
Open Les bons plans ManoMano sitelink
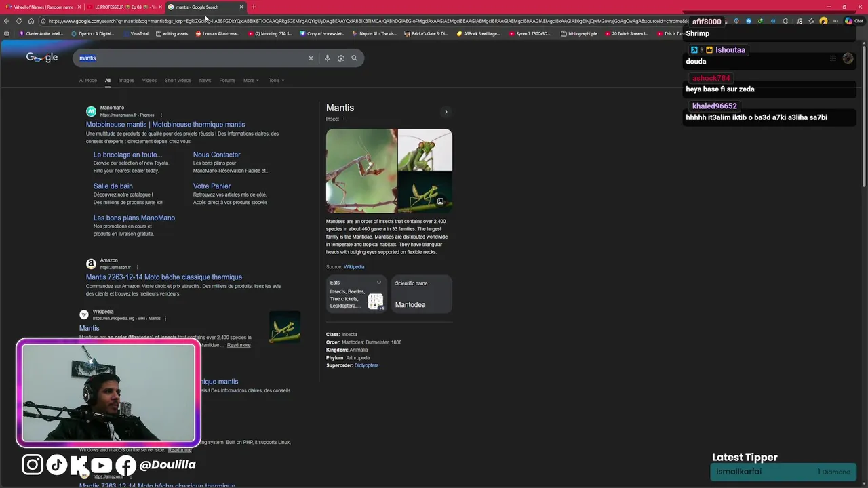[x=134, y=218]
